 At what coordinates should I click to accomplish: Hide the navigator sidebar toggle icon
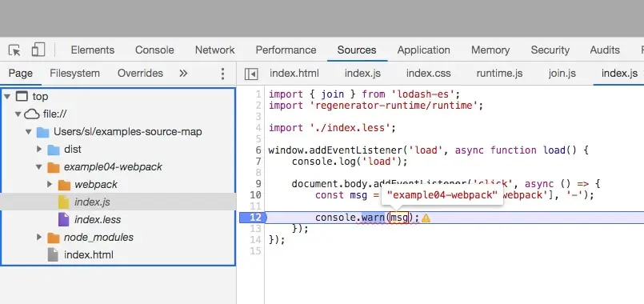[x=251, y=74]
